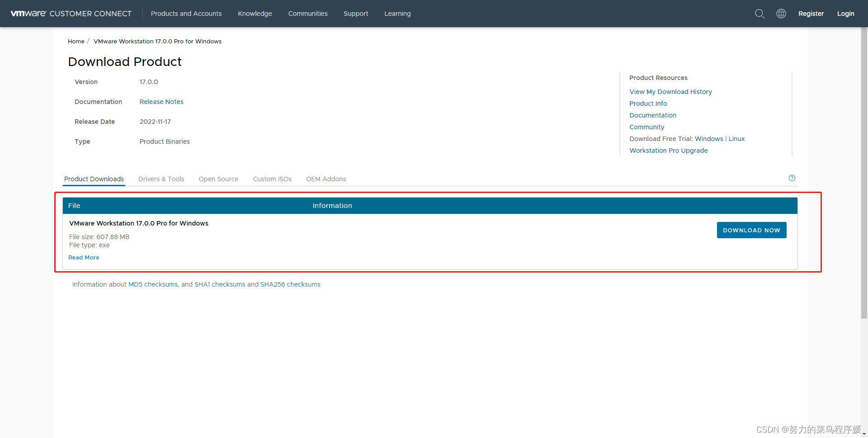Image resolution: width=868 pixels, height=438 pixels.
Task: Click the DOWNLOAD NOW button
Action: pyautogui.click(x=751, y=230)
